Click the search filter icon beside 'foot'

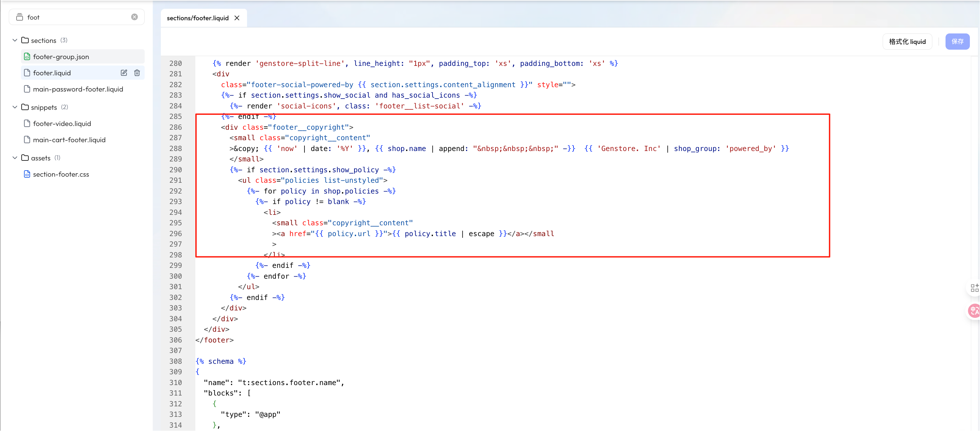coord(19,17)
